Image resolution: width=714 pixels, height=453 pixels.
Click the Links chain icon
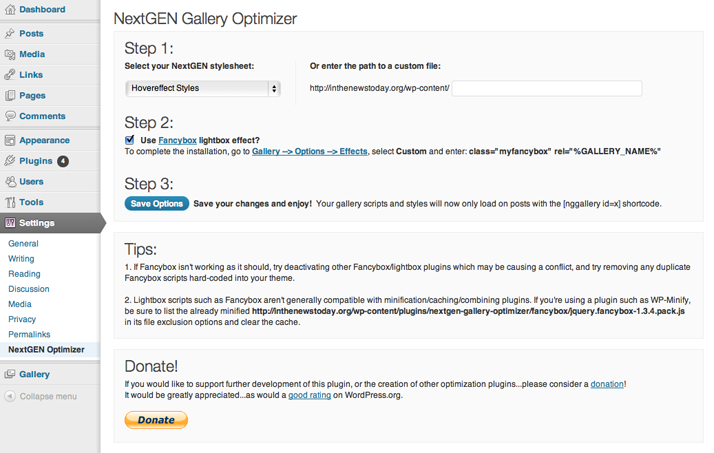(x=10, y=75)
